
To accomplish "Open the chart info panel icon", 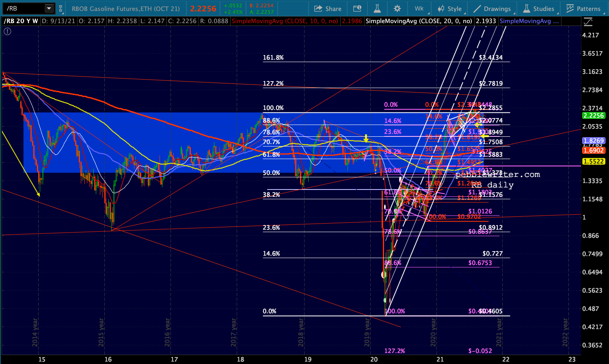I will coord(357,9).
